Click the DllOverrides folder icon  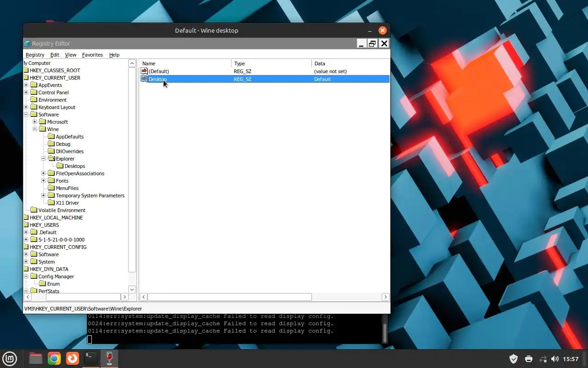(51, 151)
